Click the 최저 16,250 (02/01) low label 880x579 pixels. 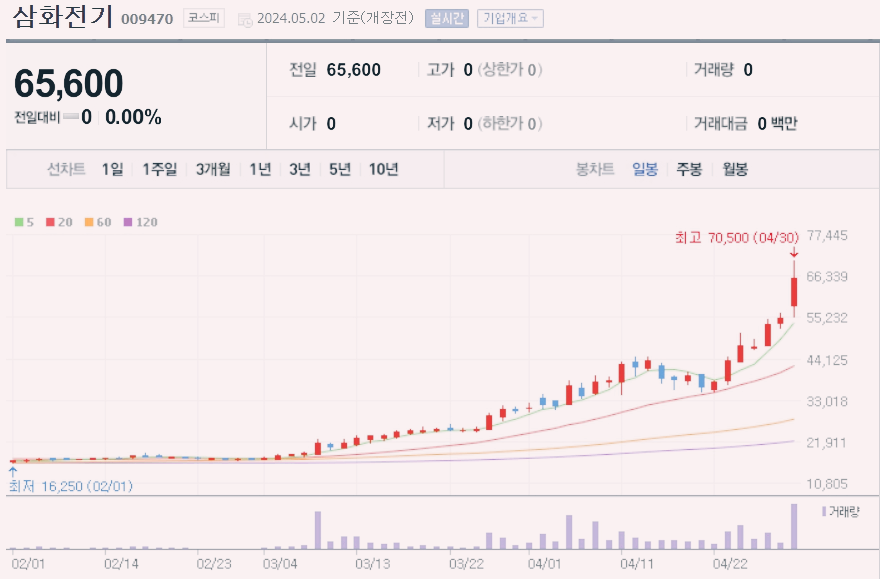point(71,486)
